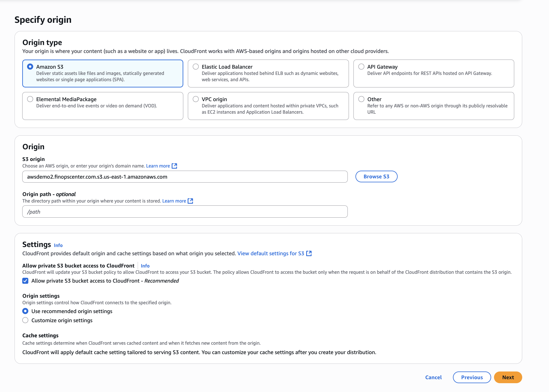This screenshot has height=392, width=549.
Task: Open Settings Info link
Action: pyautogui.click(x=58, y=245)
